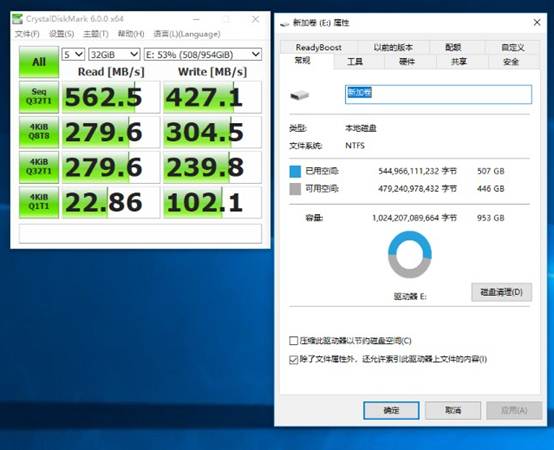
Task: Click the 4KiB Q1T1 read result 22.86
Action: (111, 202)
